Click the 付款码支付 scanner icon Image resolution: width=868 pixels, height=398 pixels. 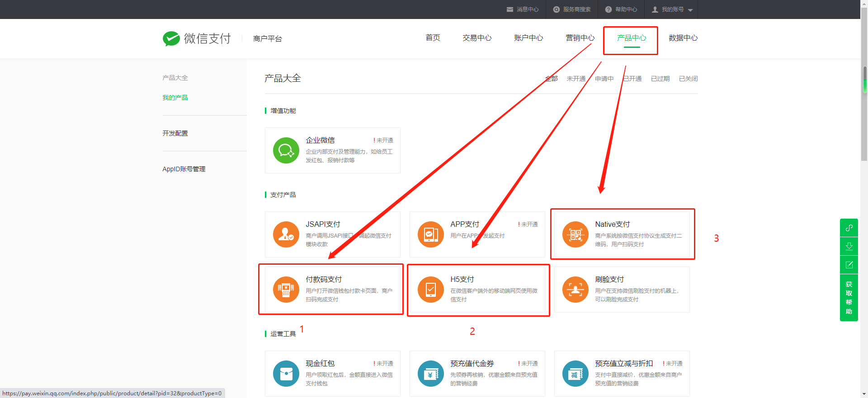click(286, 290)
